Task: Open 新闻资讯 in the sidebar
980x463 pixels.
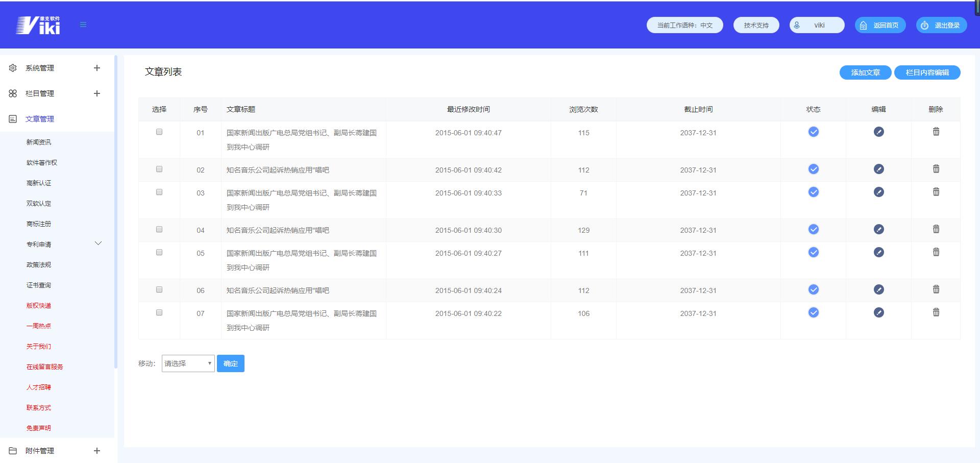Action: point(39,142)
